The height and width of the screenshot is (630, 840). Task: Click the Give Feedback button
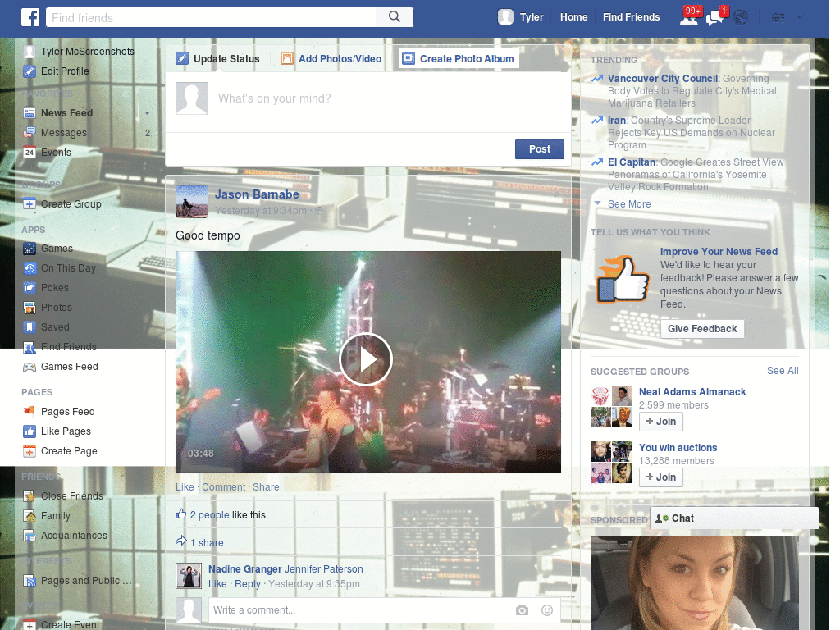pos(702,329)
